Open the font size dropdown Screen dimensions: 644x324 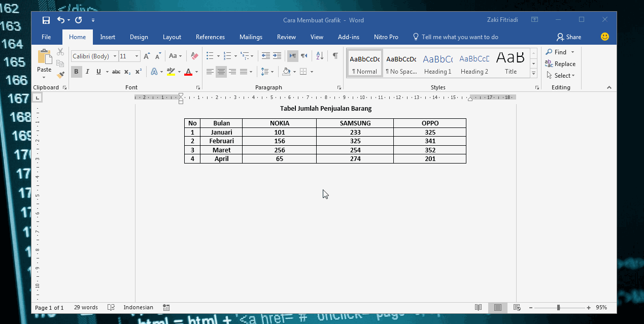pos(137,56)
